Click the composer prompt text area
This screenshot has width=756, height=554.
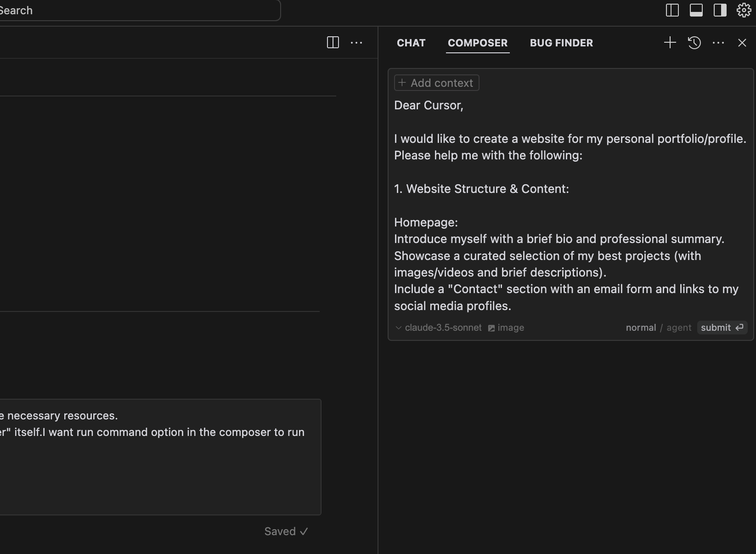pos(570,205)
